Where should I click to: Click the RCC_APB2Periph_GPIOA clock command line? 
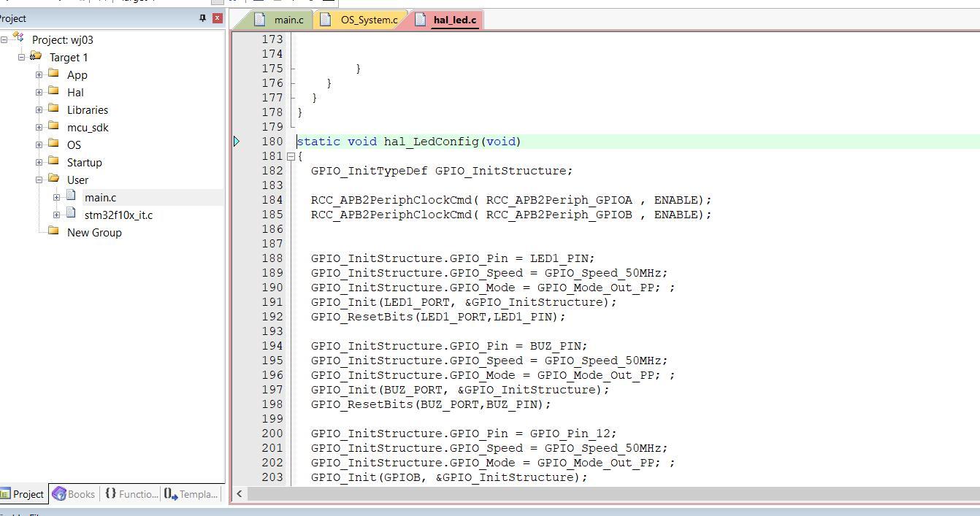click(x=511, y=200)
